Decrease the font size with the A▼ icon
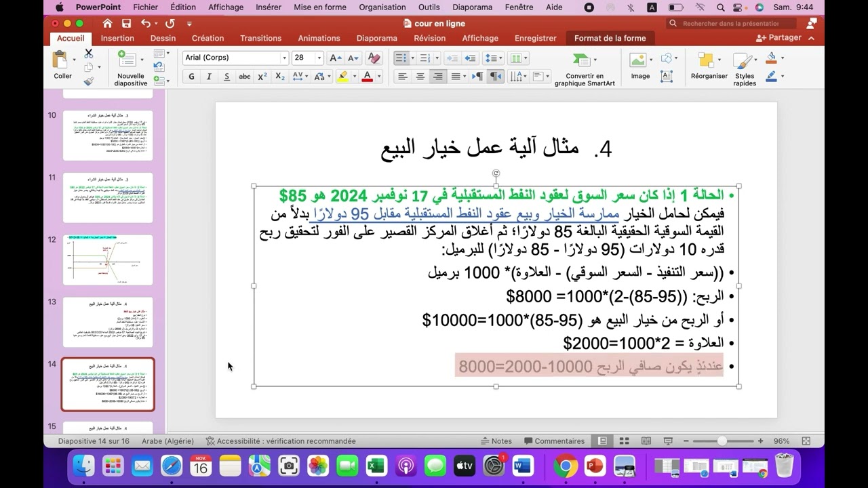 [354, 58]
